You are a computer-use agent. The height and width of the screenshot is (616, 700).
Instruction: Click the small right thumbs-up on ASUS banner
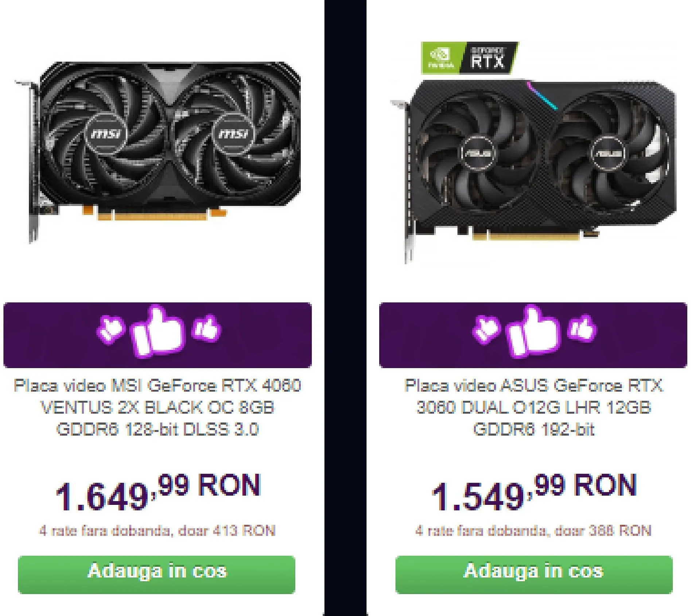(x=583, y=328)
